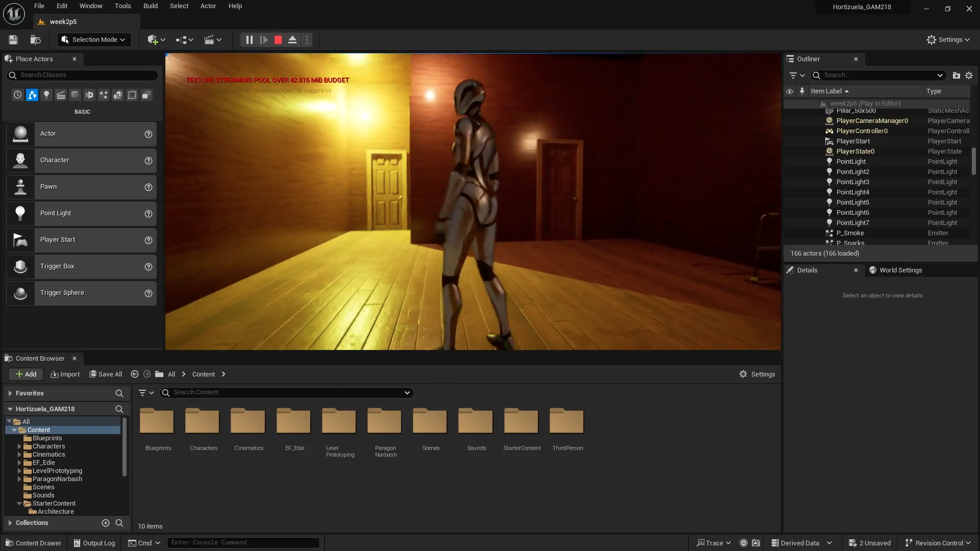Screen dimensions: 980x551
Task: Open the Cinematics clapperboard dropdown
Action: point(212,40)
